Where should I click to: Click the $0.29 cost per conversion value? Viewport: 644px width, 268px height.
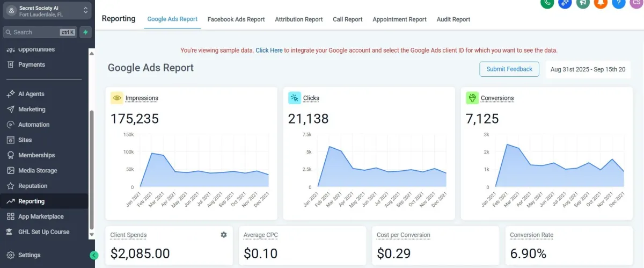tap(394, 253)
